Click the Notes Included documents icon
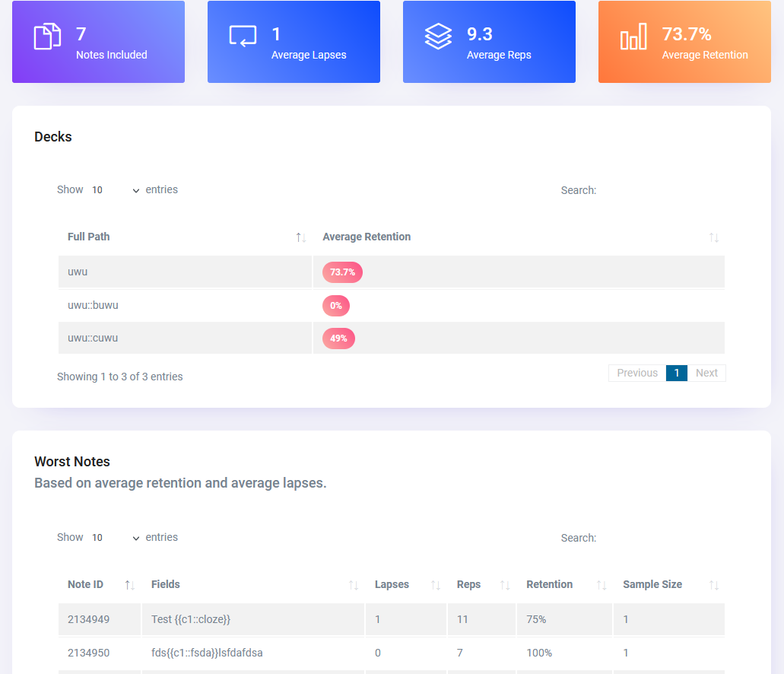784x674 pixels. [x=47, y=37]
